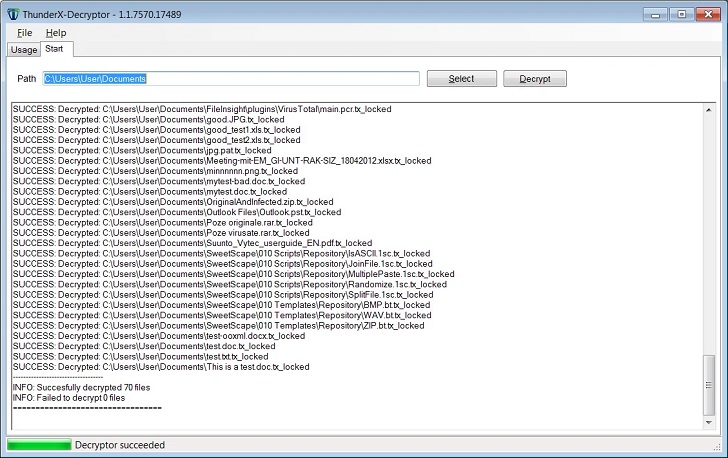Click log line for good_test1.xls.tx_locked
The height and width of the screenshot is (458, 728).
[x=156, y=130]
